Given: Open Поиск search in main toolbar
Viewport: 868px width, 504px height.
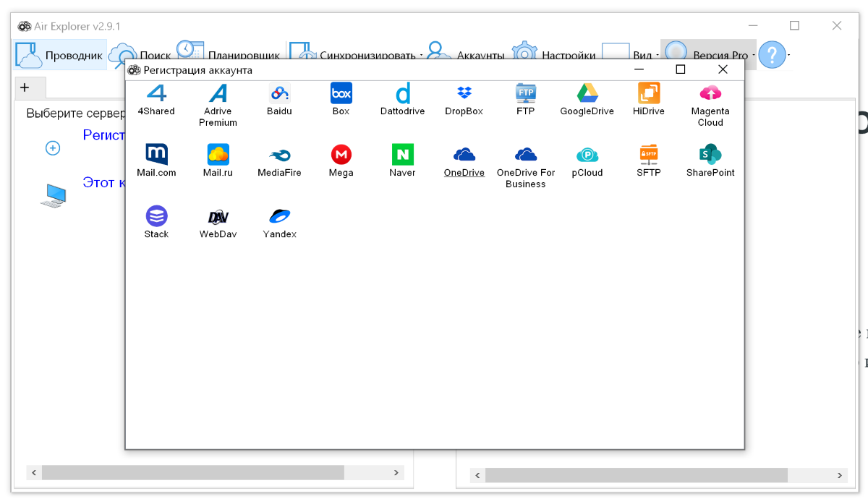Looking at the screenshot, I should [x=140, y=55].
